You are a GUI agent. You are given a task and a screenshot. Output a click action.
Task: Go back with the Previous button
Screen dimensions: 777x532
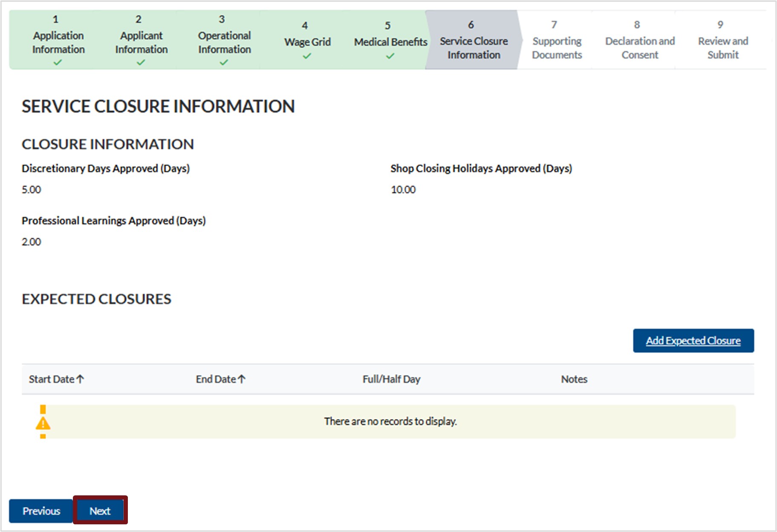tap(41, 511)
